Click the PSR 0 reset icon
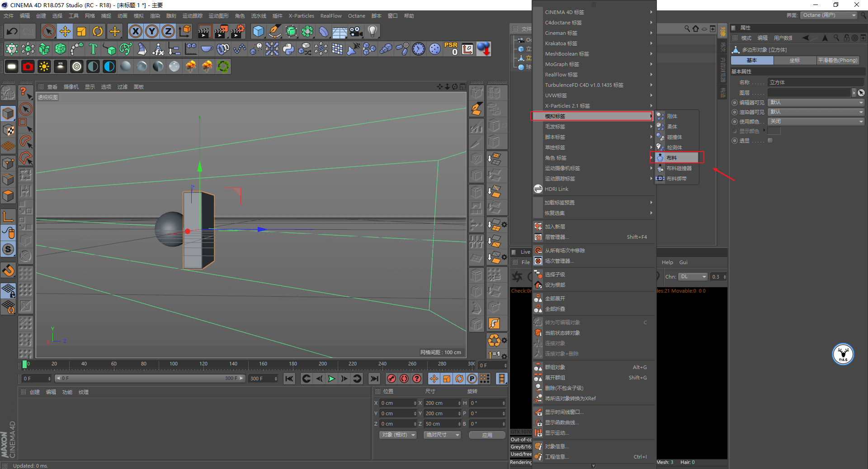This screenshot has height=469, width=868. pos(451,49)
